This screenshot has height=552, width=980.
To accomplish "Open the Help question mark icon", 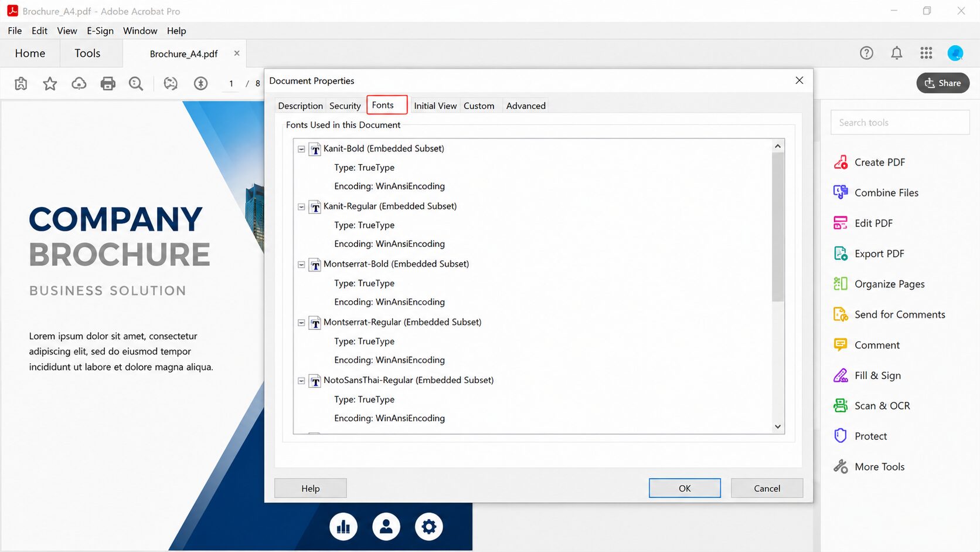I will click(x=866, y=53).
